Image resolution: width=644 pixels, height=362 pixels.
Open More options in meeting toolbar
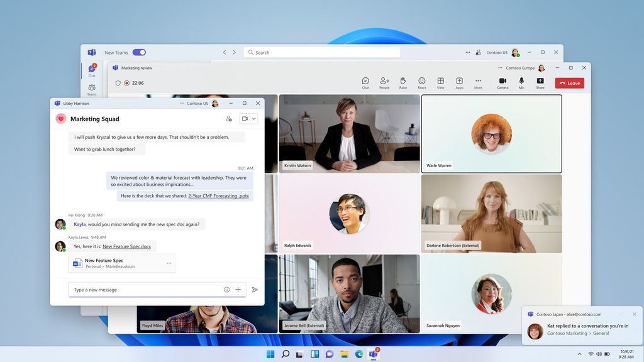click(478, 82)
